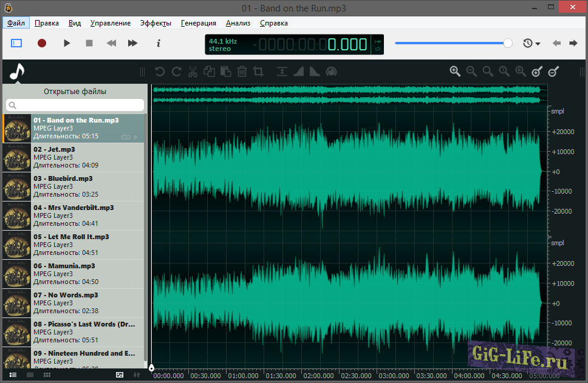Open the Генерация menu
The height and width of the screenshot is (383, 588).
pyautogui.click(x=198, y=23)
